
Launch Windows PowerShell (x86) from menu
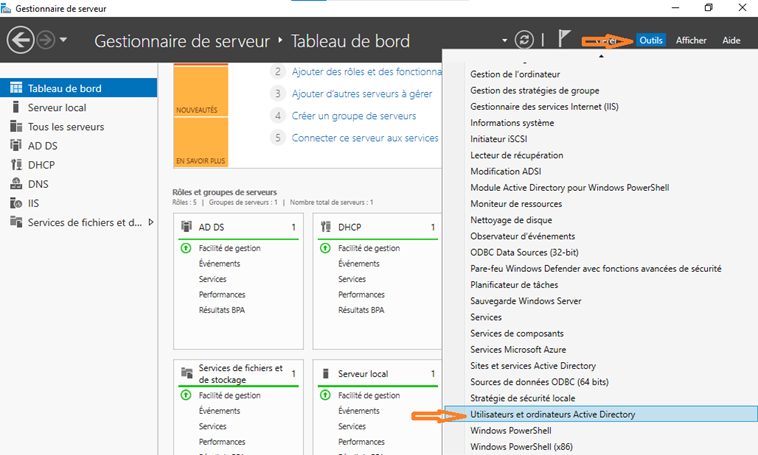[x=521, y=447]
